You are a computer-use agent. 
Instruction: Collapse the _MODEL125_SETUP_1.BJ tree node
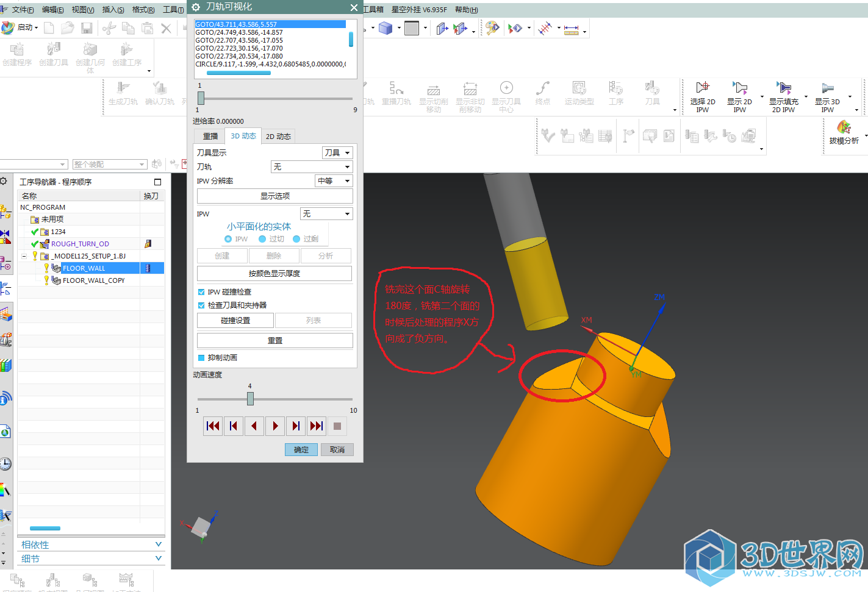click(x=24, y=256)
